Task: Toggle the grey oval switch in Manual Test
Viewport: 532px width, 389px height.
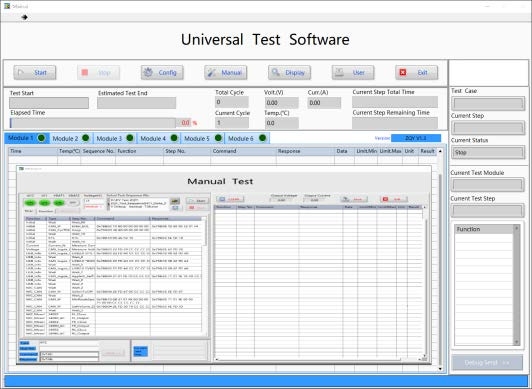Action: pyautogui.click(x=73, y=203)
